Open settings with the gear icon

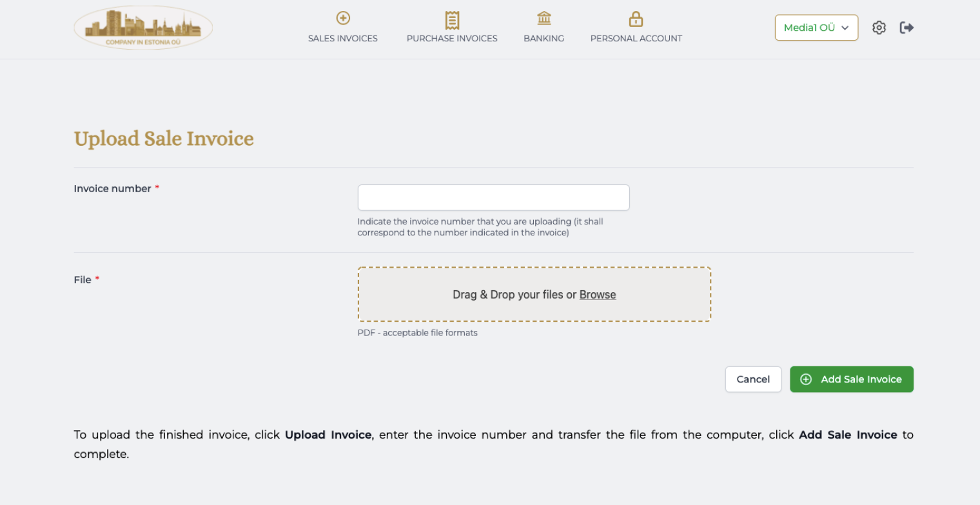879,28
